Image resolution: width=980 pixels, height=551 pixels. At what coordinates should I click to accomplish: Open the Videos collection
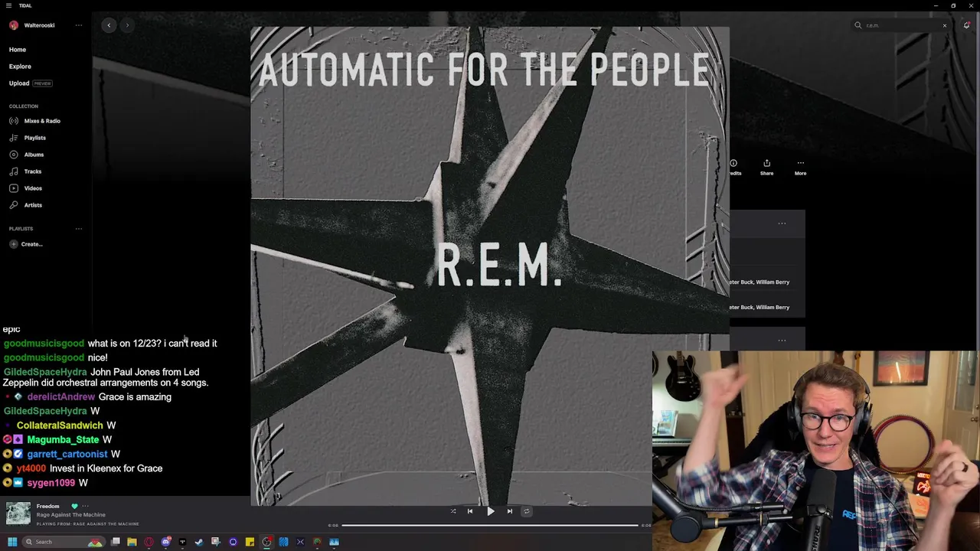tap(26, 188)
